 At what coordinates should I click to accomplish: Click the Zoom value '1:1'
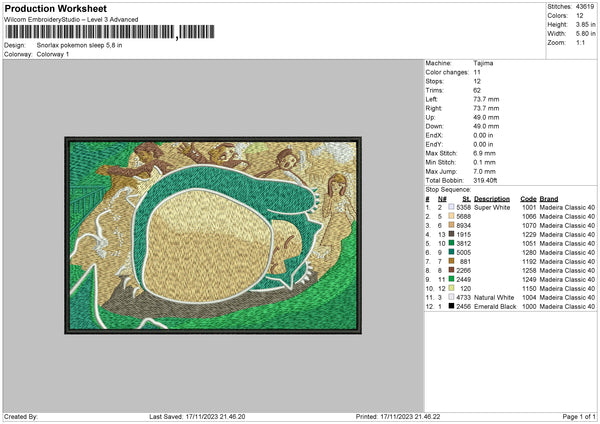tap(580, 42)
